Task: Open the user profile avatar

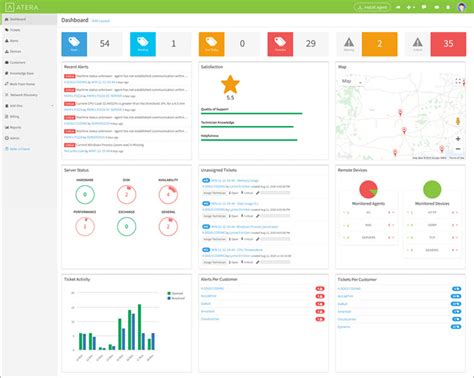Action: [462, 7]
